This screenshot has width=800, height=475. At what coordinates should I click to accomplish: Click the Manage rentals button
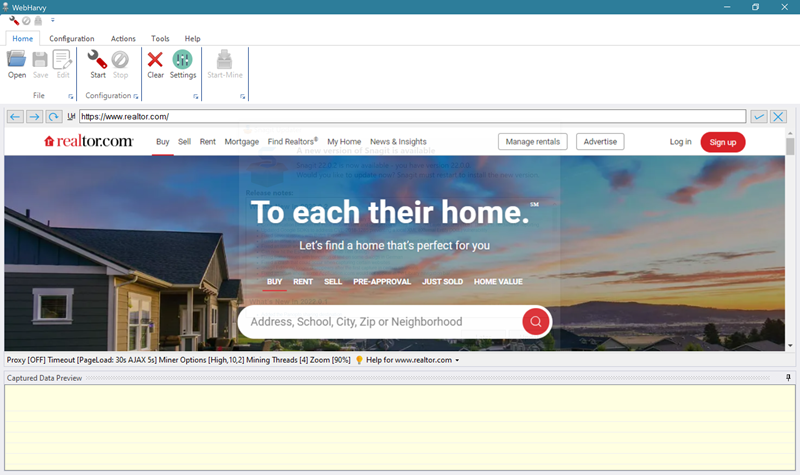coord(533,142)
